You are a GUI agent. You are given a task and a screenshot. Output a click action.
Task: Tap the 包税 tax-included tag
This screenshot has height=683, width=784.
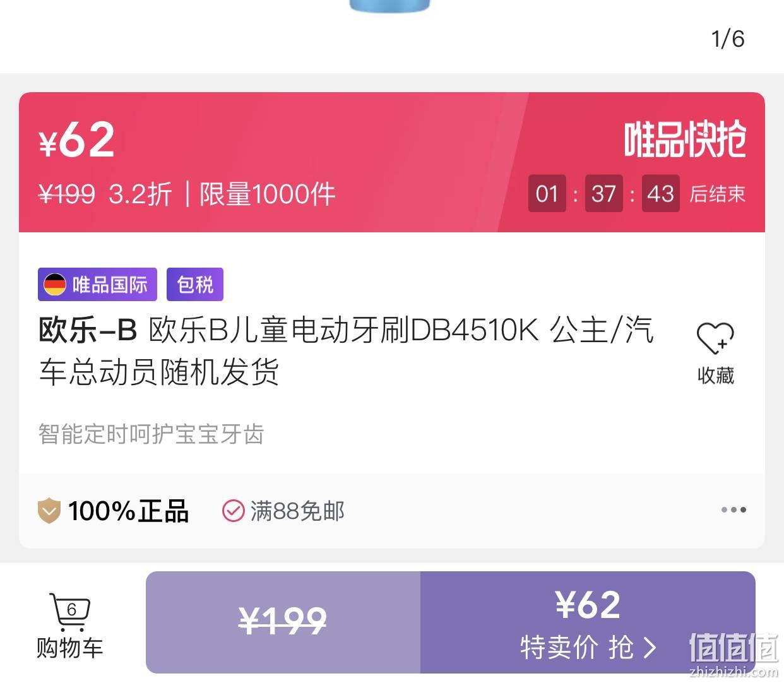point(195,285)
